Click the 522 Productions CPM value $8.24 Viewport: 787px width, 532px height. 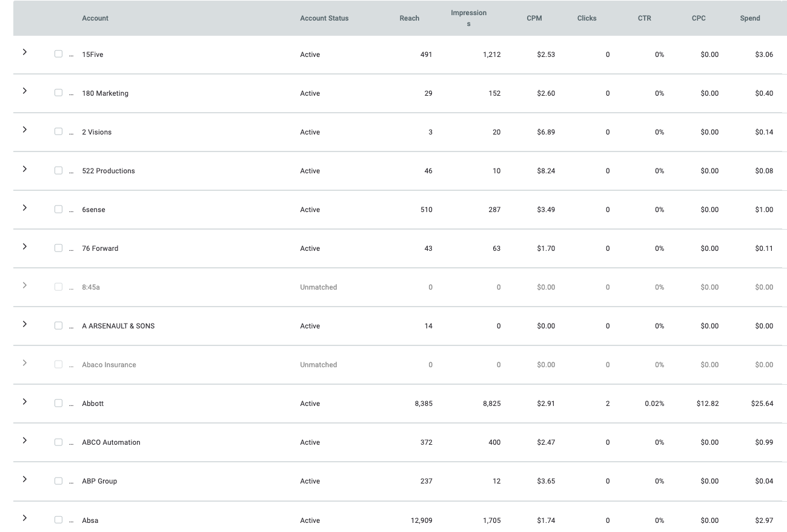click(x=546, y=171)
